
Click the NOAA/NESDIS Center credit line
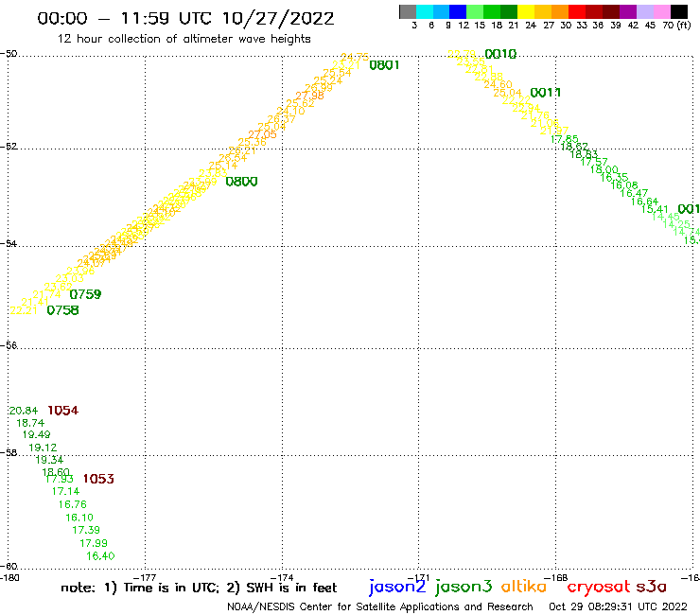tap(380, 607)
